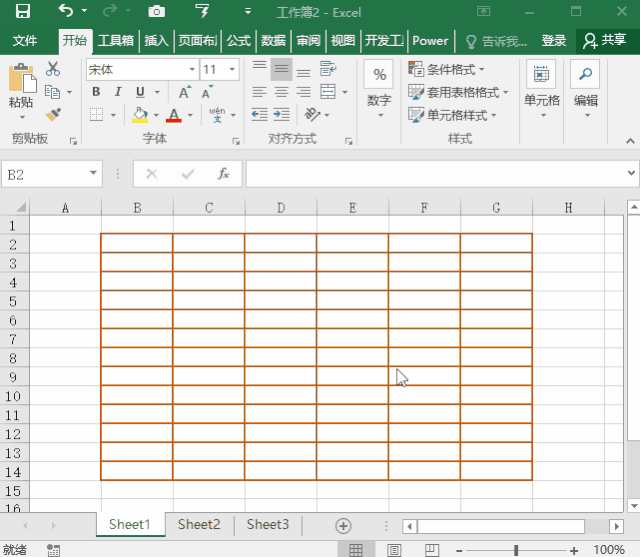Open the 编辑 editing group
The image size is (640, 557).
[585, 91]
